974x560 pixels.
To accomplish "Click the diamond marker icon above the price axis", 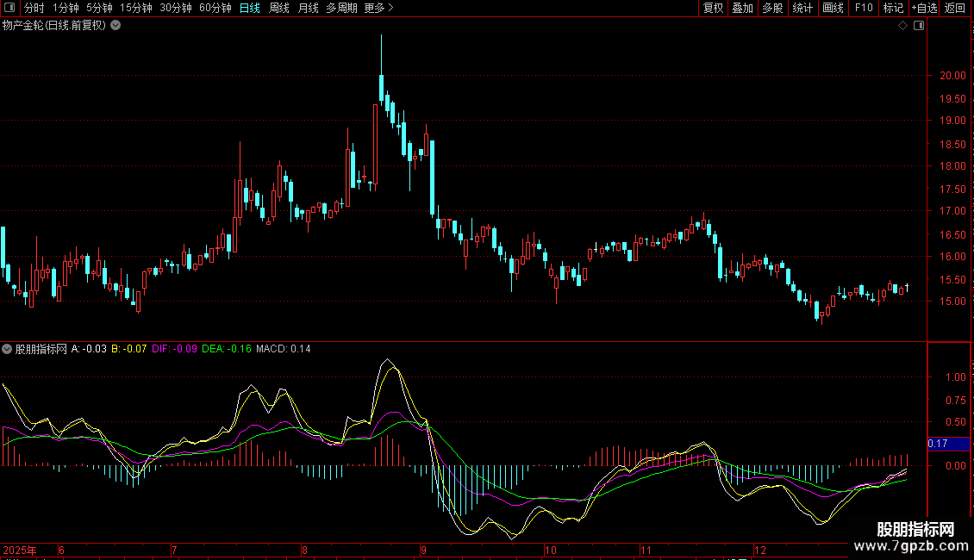I will (x=902, y=26).
